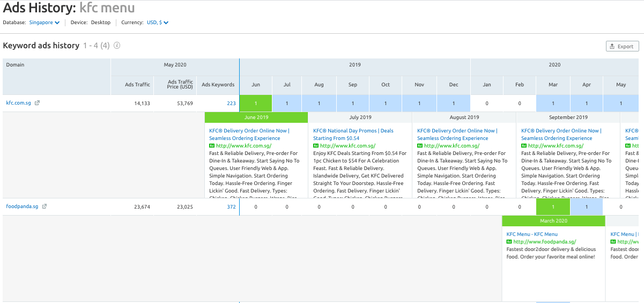This screenshot has width=644, height=303.
Task: Visit kfc.com.sg URL in August 2019 ad
Action: tap(451, 145)
